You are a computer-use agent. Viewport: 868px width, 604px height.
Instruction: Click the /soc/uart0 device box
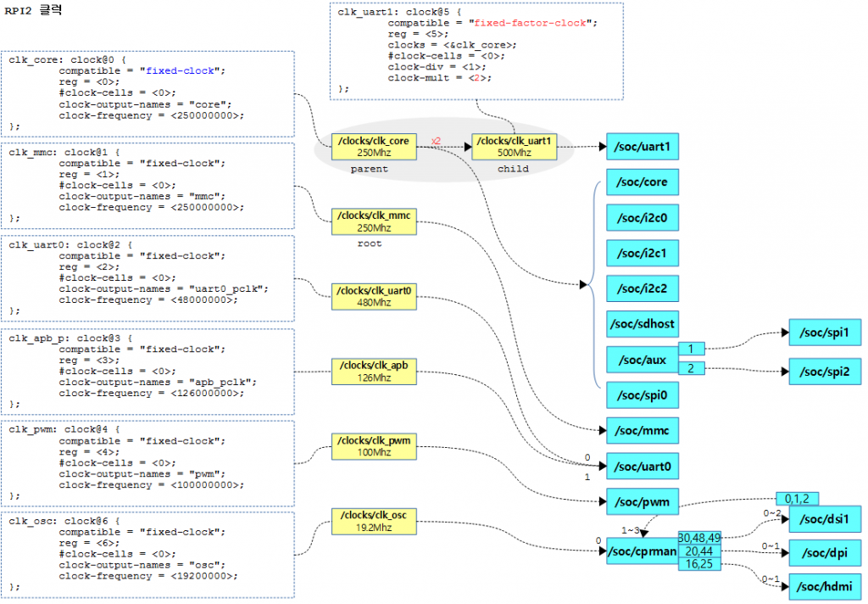click(643, 466)
